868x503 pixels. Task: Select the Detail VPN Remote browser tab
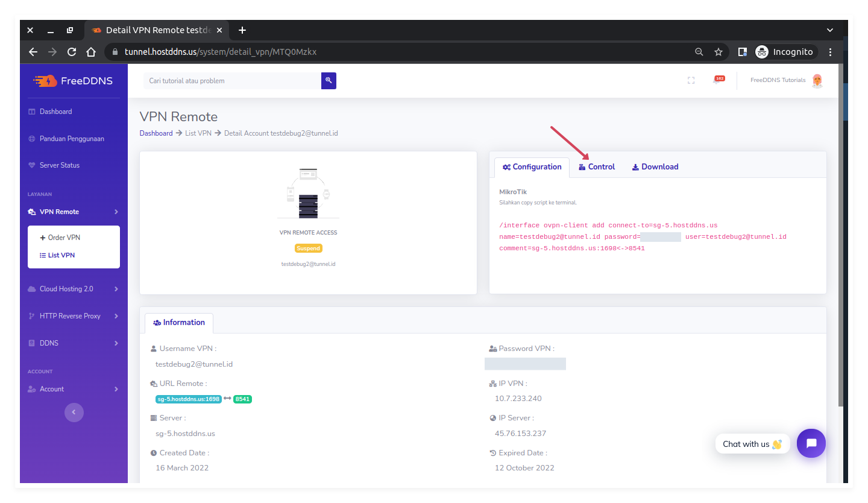coord(157,30)
